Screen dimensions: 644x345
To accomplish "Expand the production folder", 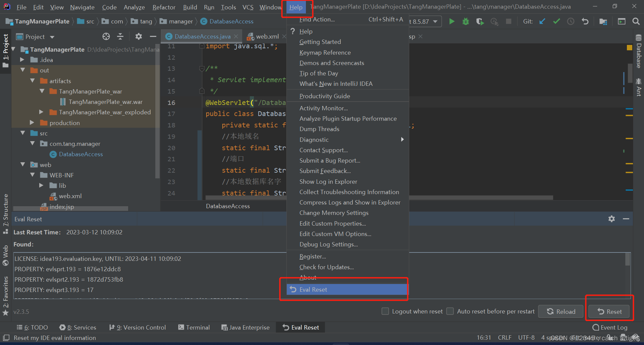I will (x=32, y=123).
